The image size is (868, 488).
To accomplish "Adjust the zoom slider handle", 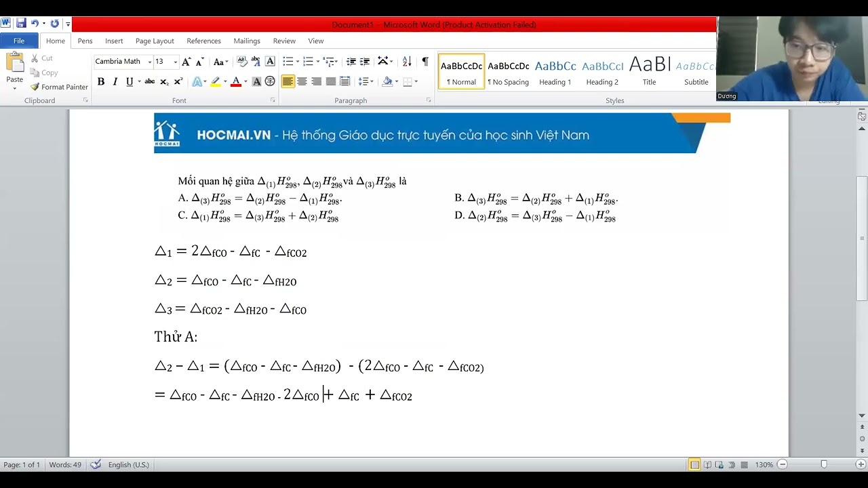I will [x=824, y=464].
